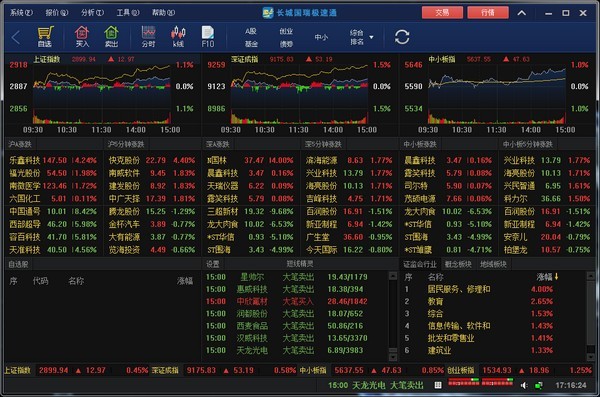Click the refresh circular arrows icon
600x397 pixels.
(402, 37)
